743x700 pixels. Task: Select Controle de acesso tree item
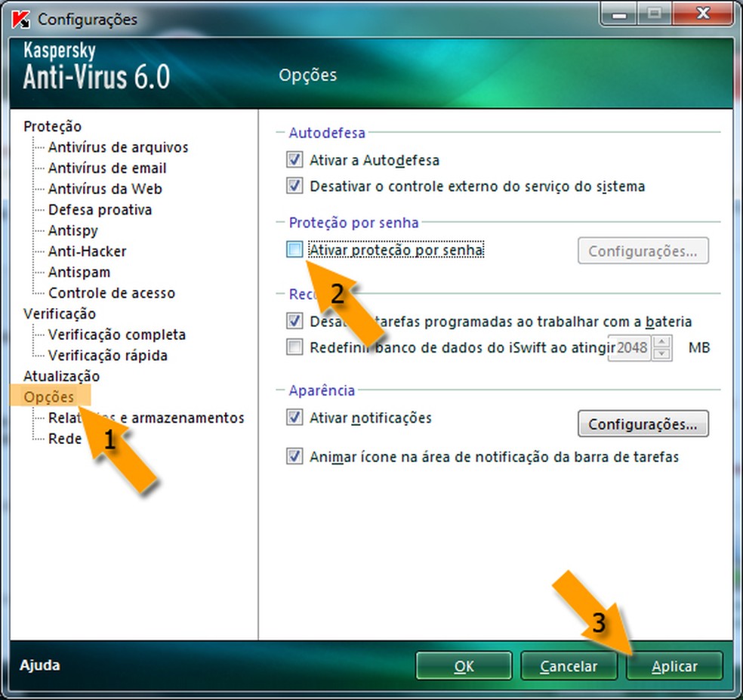tap(112, 293)
